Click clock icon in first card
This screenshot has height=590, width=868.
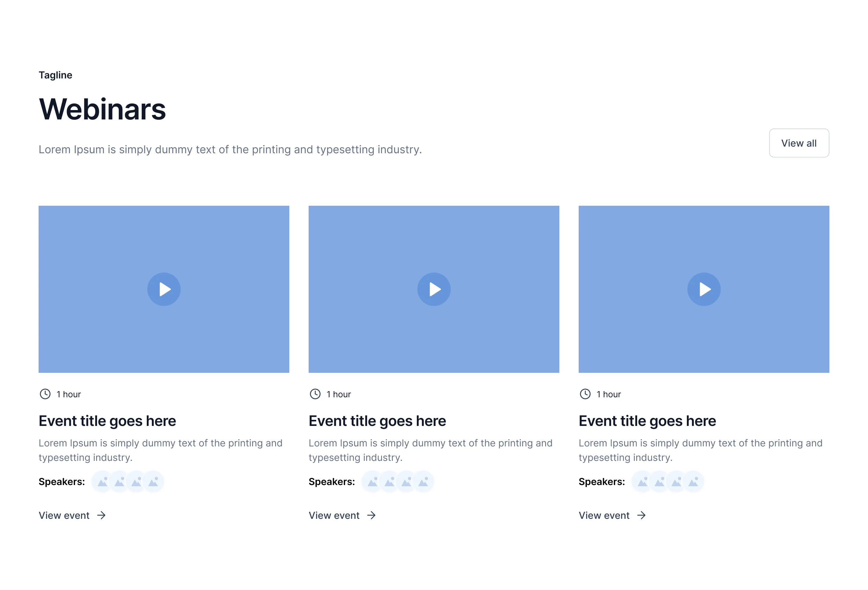tap(45, 394)
